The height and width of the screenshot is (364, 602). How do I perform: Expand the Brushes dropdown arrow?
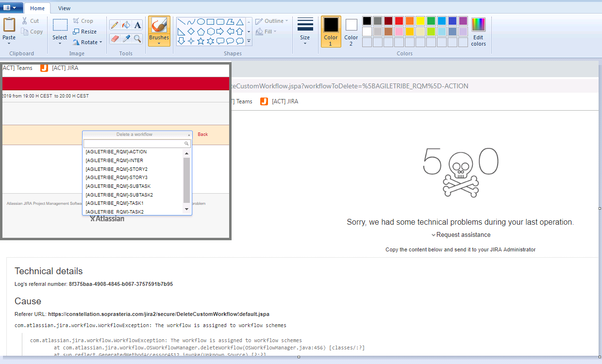[159, 43]
